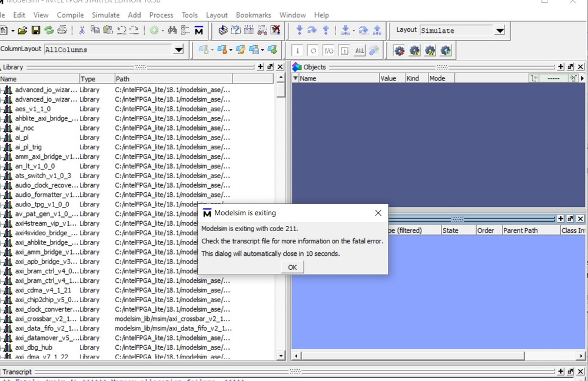Click the Find binoculars icon

coord(172,31)
